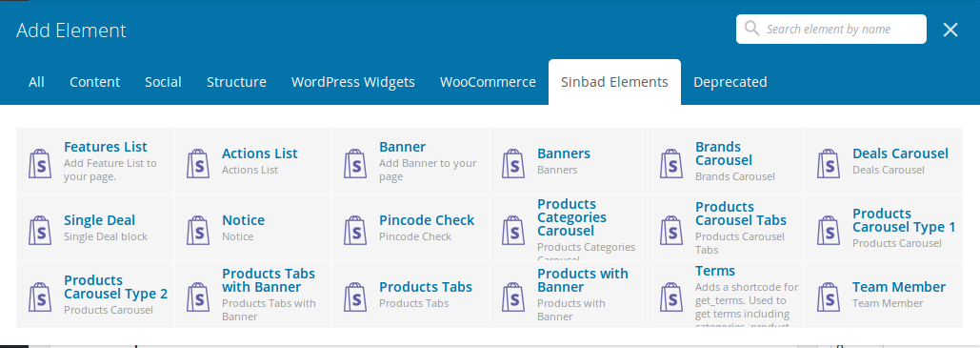
Task: Click the Products Tabs with Banner icon
Action: coord(197,297)
